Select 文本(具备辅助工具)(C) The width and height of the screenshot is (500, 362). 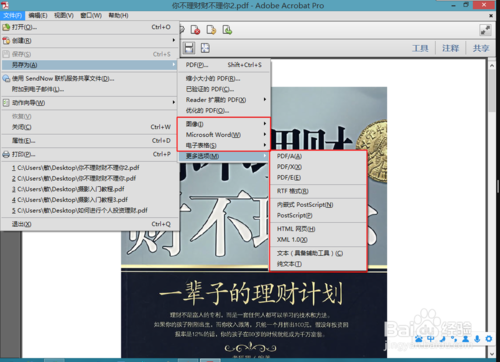(x=318, y=253)
